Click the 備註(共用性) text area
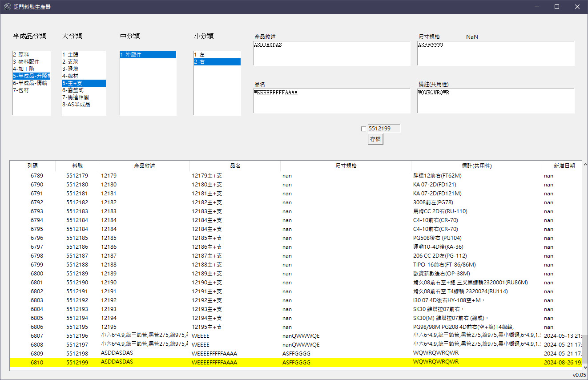588x380 pixels. click(x=495, y=101)
